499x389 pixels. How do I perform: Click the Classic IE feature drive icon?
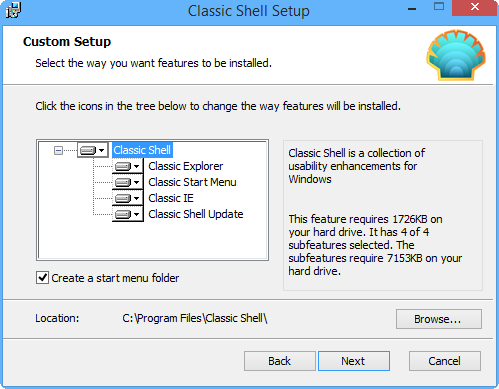(123, 198)
